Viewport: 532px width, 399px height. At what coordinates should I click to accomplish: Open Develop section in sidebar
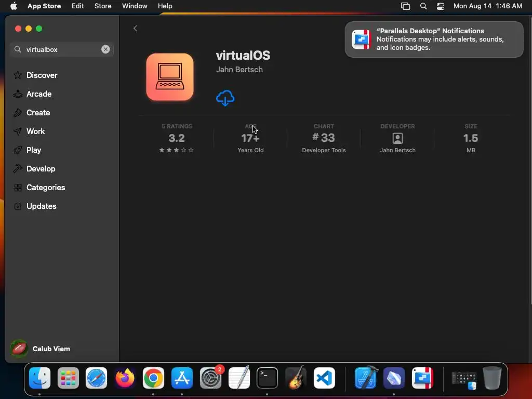[34, 169]
